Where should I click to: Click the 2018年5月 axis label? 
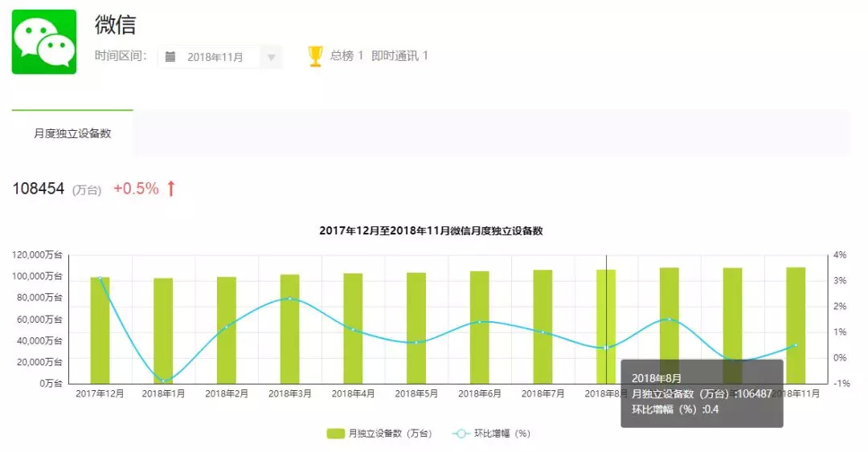[416, 393]
